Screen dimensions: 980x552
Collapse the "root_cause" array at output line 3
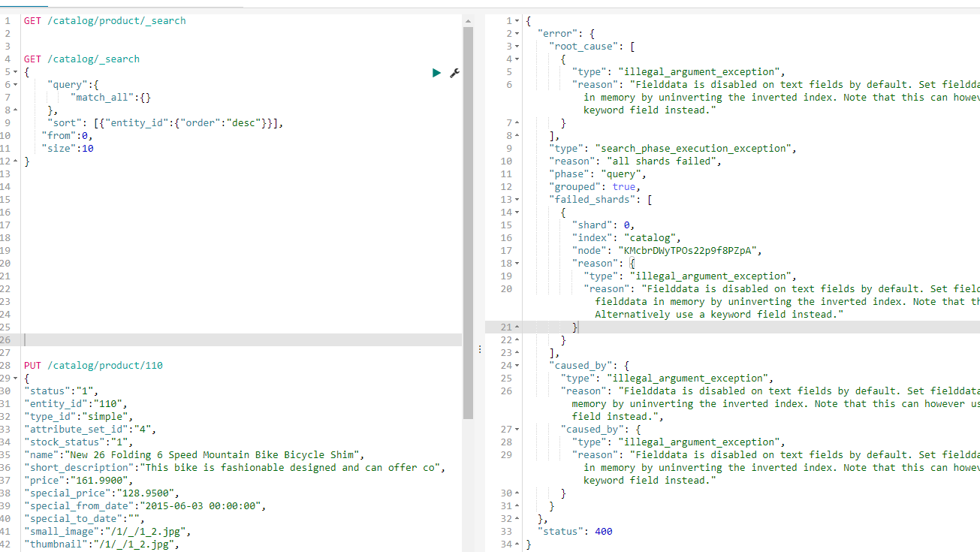point(517,47)
